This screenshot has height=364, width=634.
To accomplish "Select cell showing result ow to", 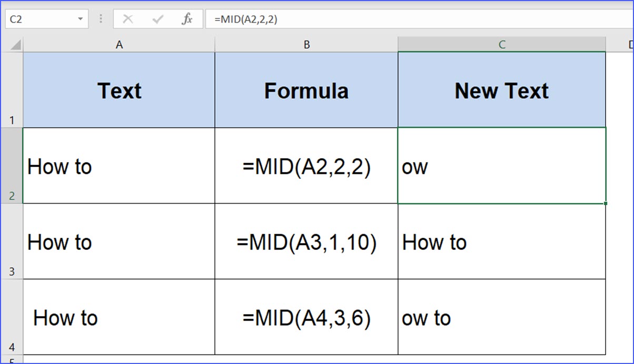I will pyautogui.click(x=501, y=318).
